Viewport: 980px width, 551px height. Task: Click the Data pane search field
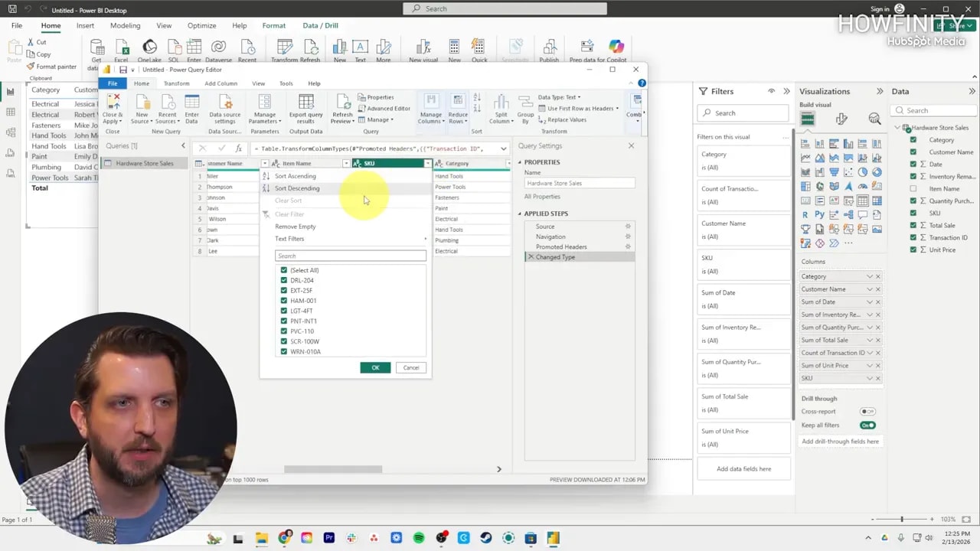pyautogui.click(x=933, y=110)
